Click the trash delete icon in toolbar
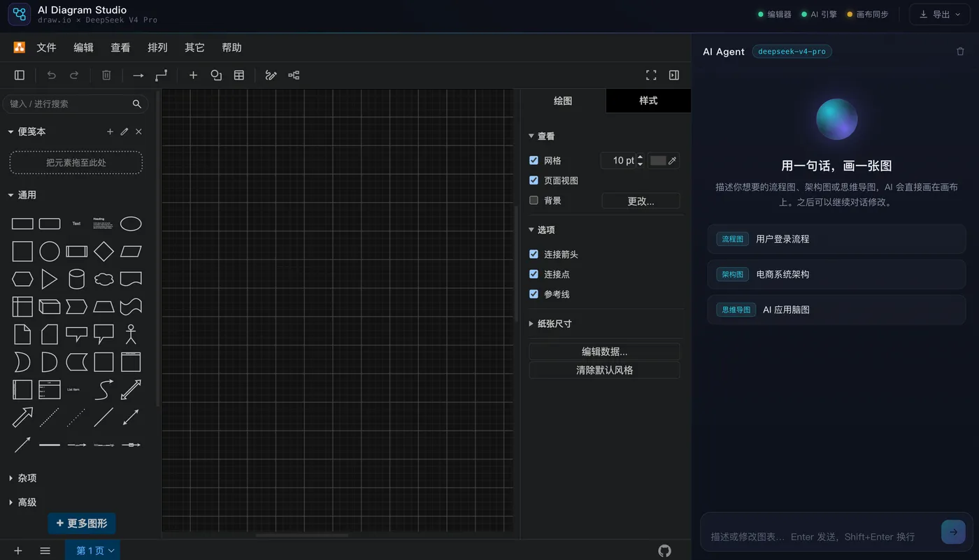Screen dimensions: 979x560 [106, 75]
